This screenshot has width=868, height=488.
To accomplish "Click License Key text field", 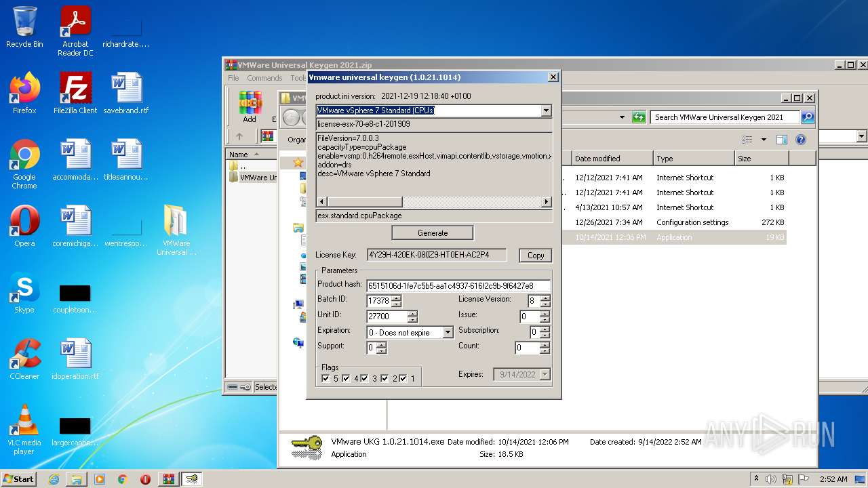I will [x=437, y=255].
